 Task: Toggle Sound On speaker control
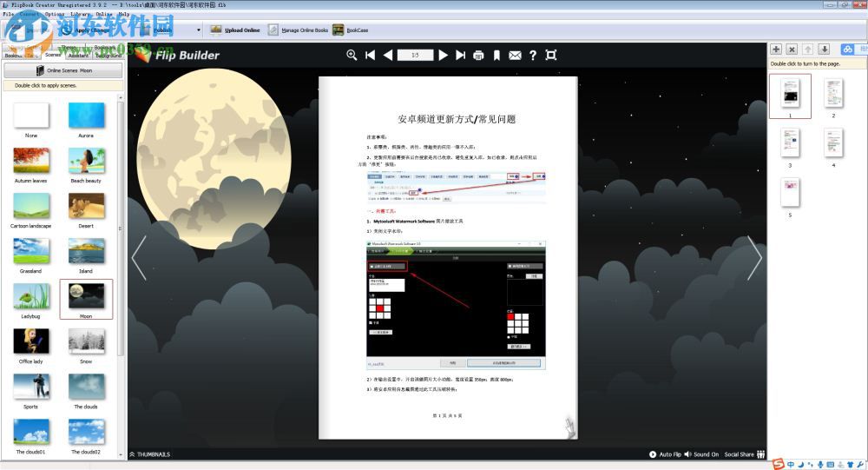coord(701,454)
